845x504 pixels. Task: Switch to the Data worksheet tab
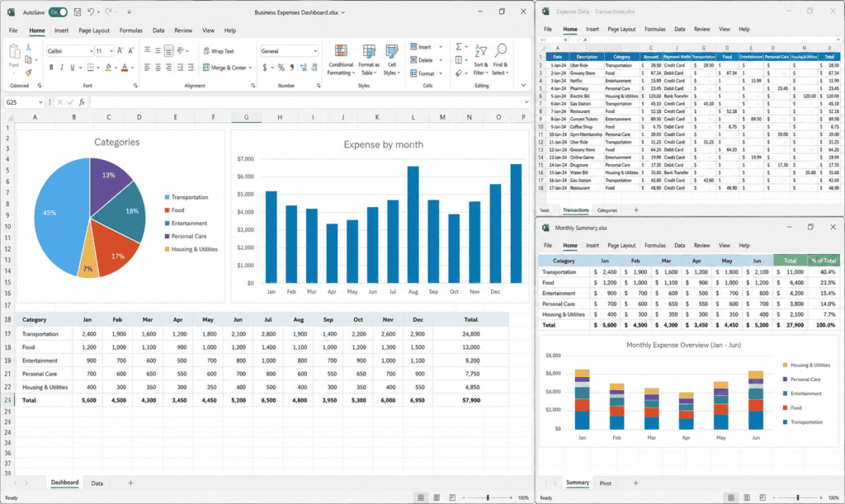(97, 483)
